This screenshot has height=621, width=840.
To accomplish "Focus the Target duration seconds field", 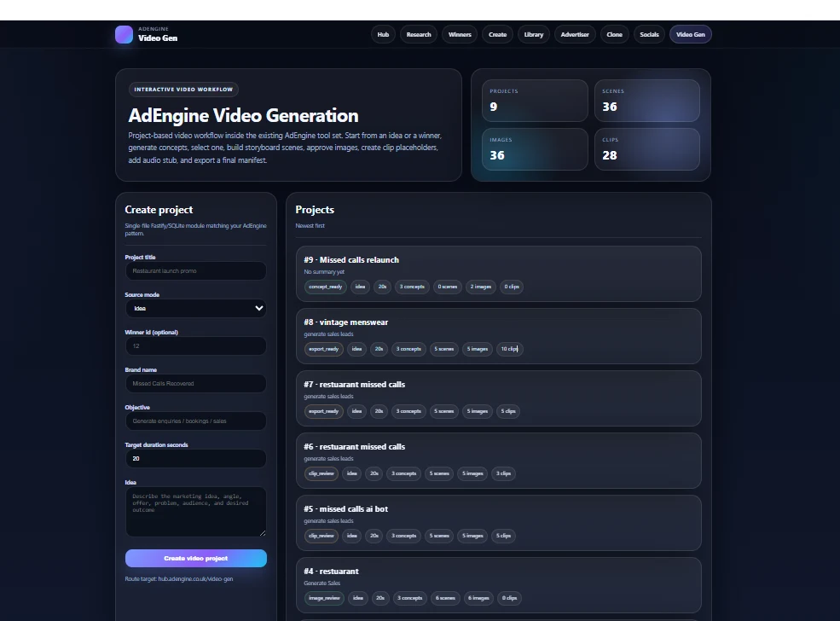I will [x=195, y=458].
